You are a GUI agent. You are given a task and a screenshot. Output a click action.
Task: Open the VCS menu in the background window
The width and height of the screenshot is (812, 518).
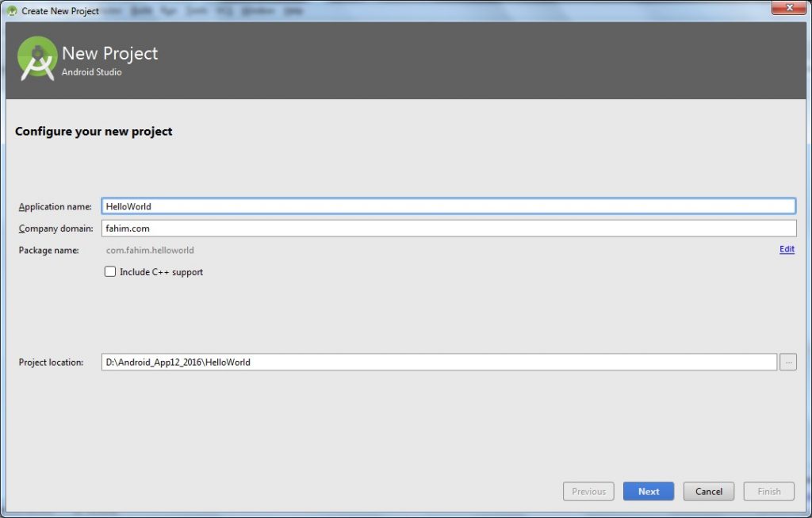(223, 10)
